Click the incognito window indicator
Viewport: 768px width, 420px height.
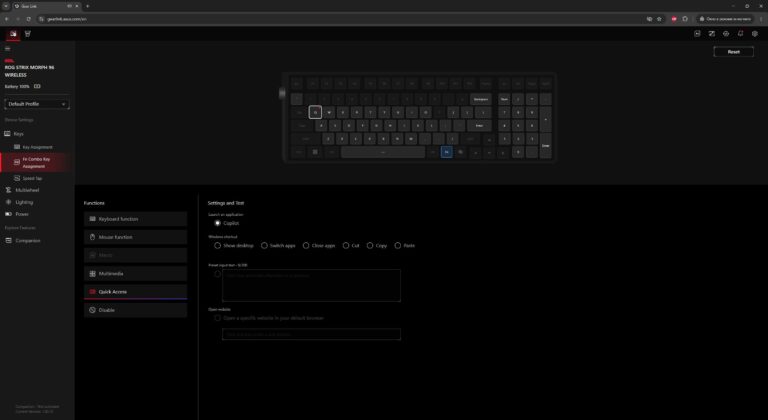[x=725, y=19]
